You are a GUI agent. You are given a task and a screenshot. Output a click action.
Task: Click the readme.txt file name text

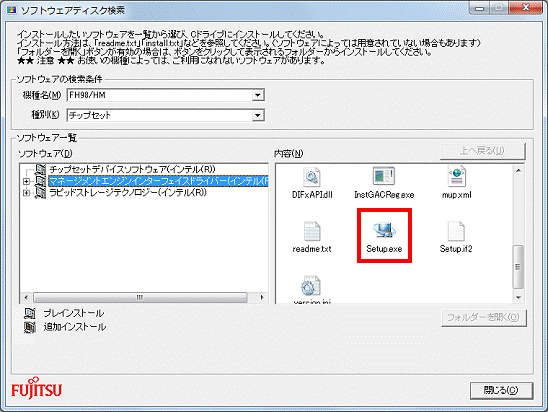(312, 249)
